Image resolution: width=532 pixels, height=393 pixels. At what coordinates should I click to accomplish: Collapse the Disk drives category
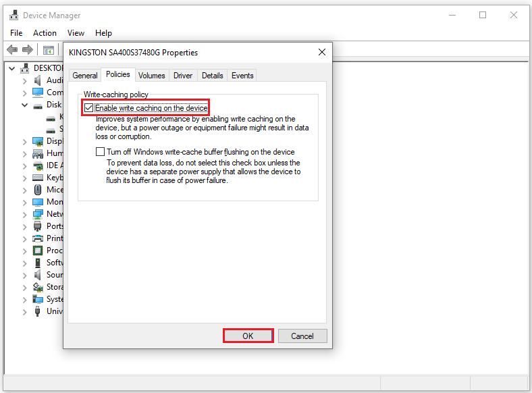coord(24,105)
